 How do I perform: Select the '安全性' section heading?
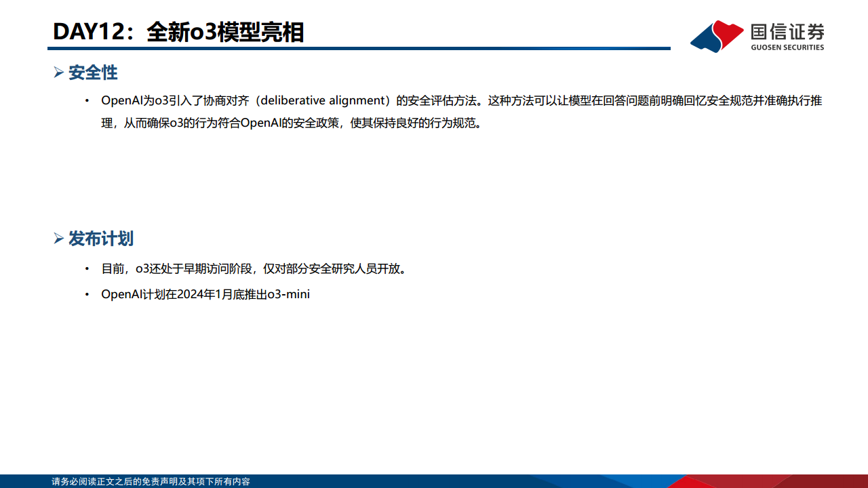coord(93,73)
